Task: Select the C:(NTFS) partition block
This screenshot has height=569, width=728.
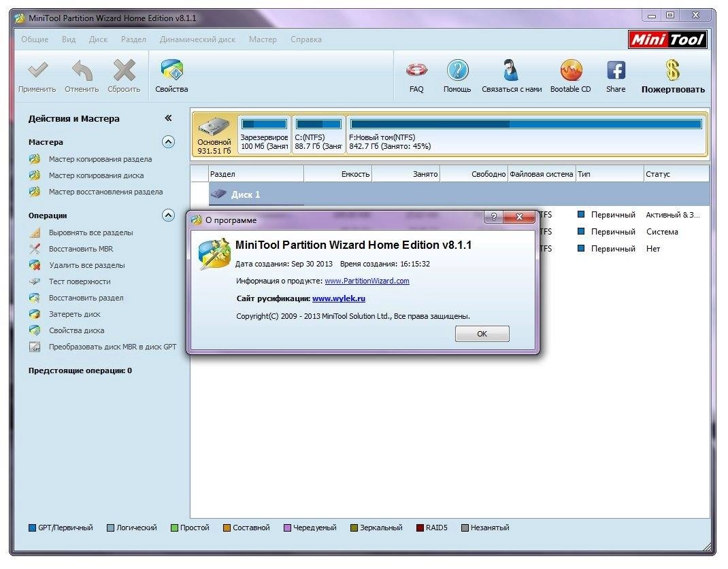Action: click(318, 135)
